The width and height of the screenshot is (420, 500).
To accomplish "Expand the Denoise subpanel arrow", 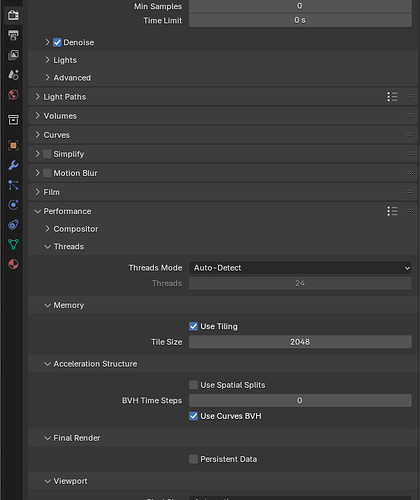I will [x=47, y=42].
